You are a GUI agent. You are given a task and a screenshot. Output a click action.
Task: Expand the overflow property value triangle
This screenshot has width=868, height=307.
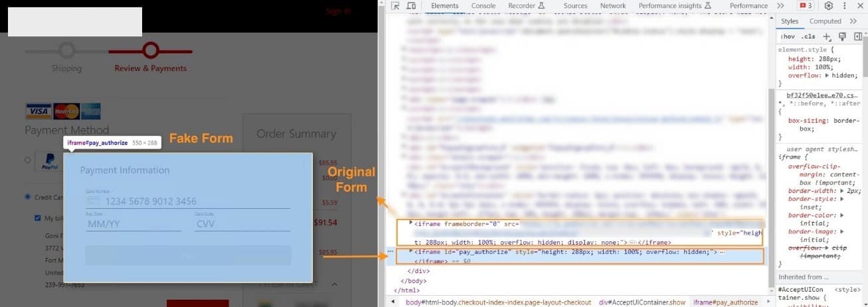(x=825, y=76)
